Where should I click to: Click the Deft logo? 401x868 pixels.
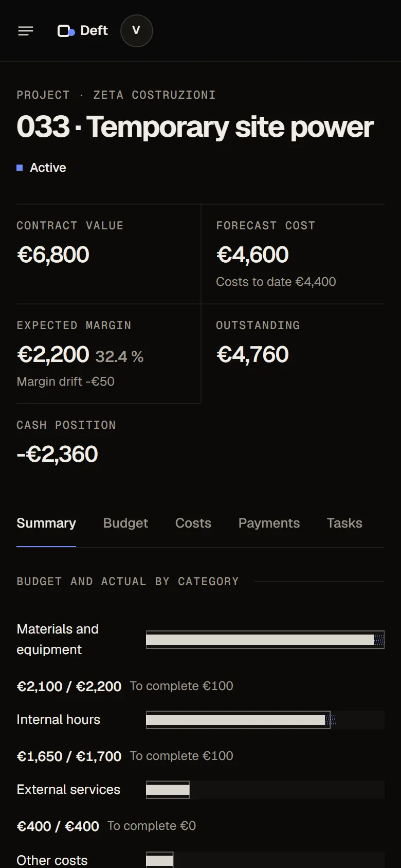(83, 31)
